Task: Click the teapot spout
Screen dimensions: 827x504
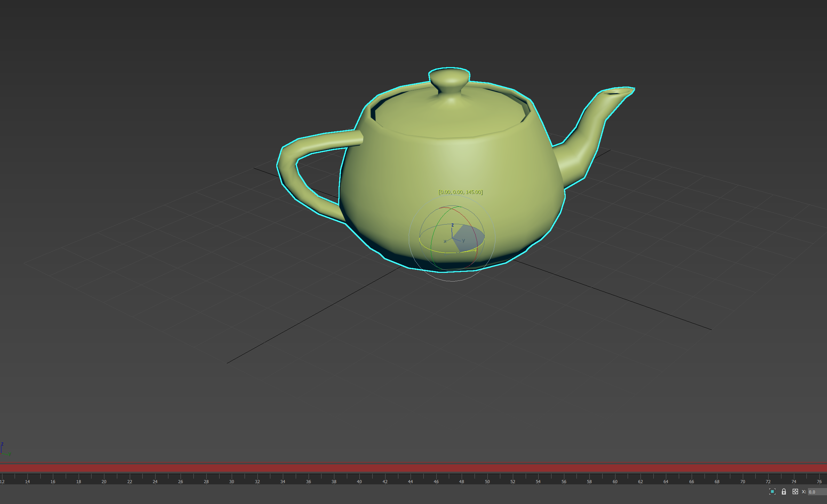Action: (x=591, y=129)
